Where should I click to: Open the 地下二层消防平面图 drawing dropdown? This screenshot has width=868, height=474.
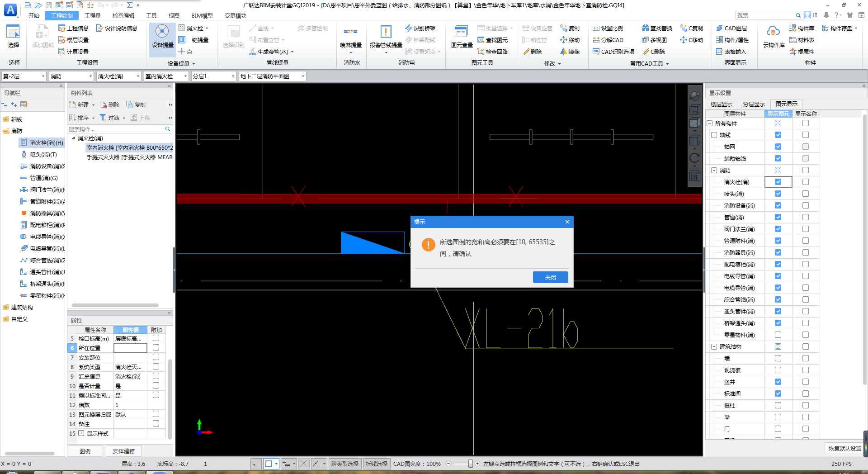pos(273,76)
